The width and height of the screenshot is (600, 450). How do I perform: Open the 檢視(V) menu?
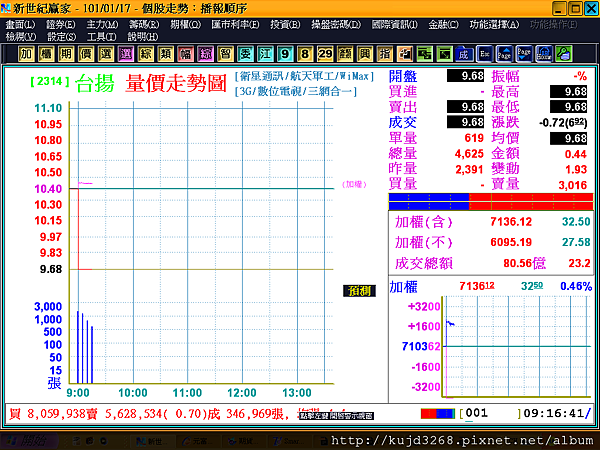21,37
